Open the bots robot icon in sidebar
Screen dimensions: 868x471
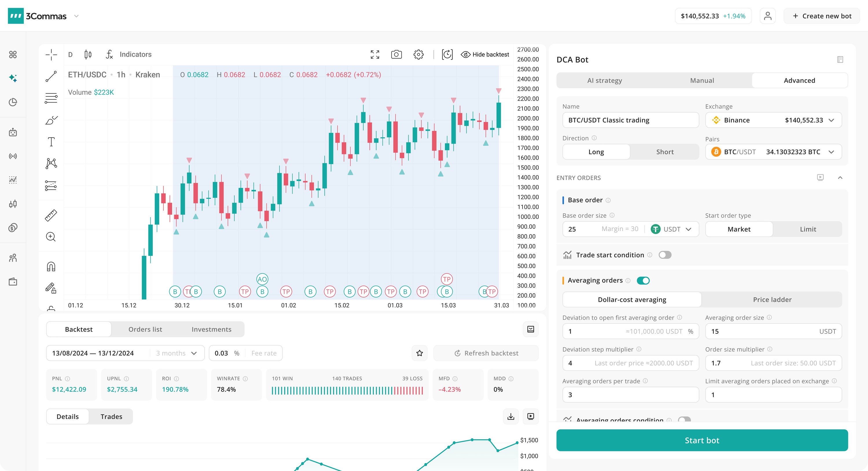click(13, 132)
